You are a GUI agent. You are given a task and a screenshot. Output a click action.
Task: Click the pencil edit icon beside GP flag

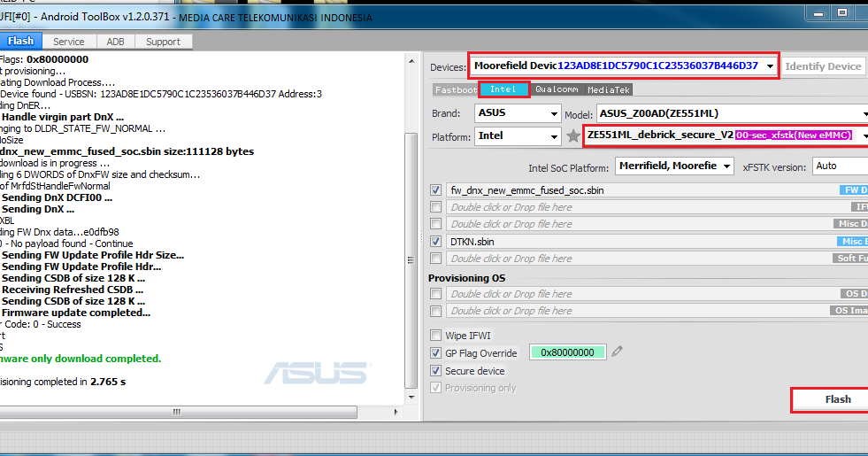coord(617,352)
